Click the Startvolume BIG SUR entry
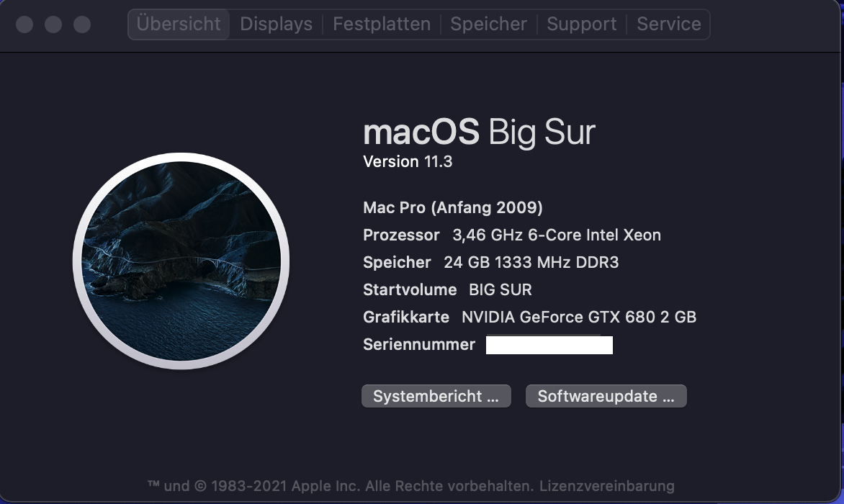 pyautogui.click(x=447, y=290)
